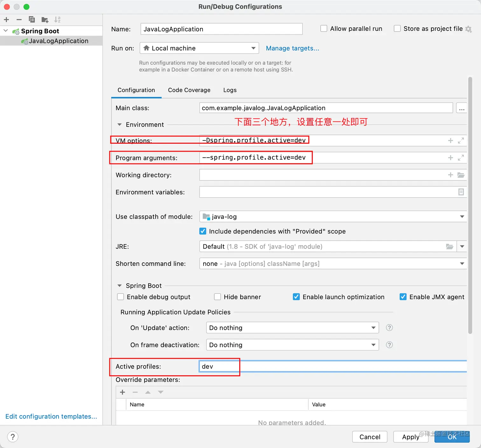Check Store as project file
The image size is (481, 448).
[x=397, y=29]
